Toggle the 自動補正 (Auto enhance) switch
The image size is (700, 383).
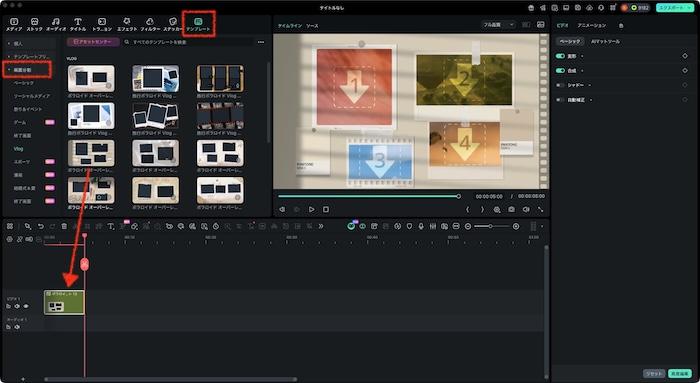click(560, 100)
